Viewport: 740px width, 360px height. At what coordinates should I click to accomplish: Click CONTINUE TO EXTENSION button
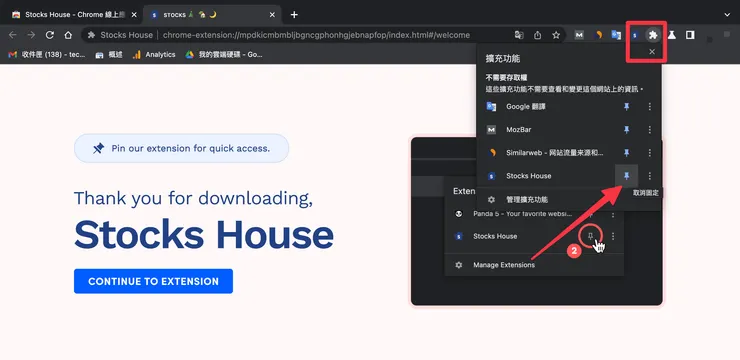(x=153, y=281)
